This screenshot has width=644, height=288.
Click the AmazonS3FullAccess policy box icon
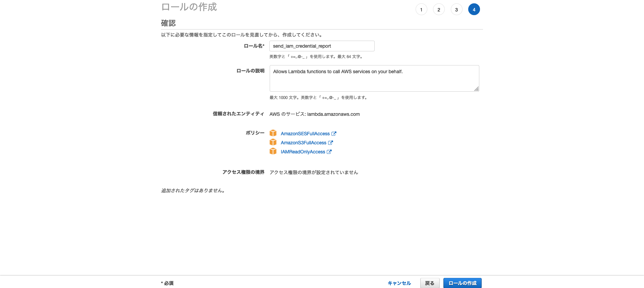273,142
